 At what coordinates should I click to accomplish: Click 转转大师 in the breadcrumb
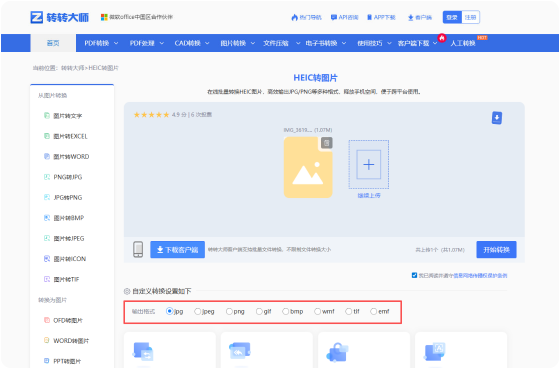coord(73,68)
